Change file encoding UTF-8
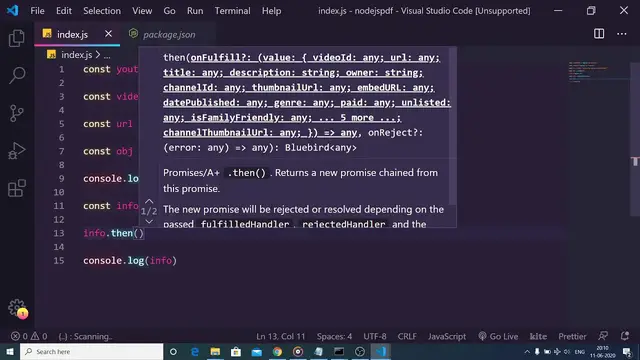640x360 pixels. coord(375,336)
